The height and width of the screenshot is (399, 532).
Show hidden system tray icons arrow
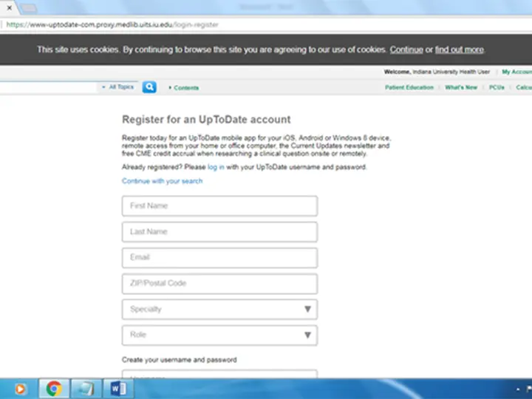(x=518, y=389)
